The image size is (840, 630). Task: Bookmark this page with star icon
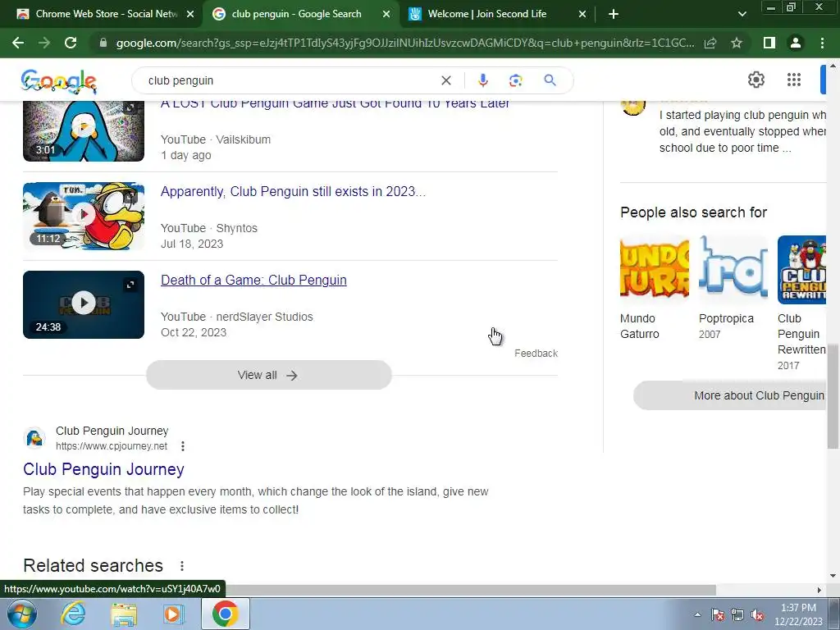[x=737, y=43]
